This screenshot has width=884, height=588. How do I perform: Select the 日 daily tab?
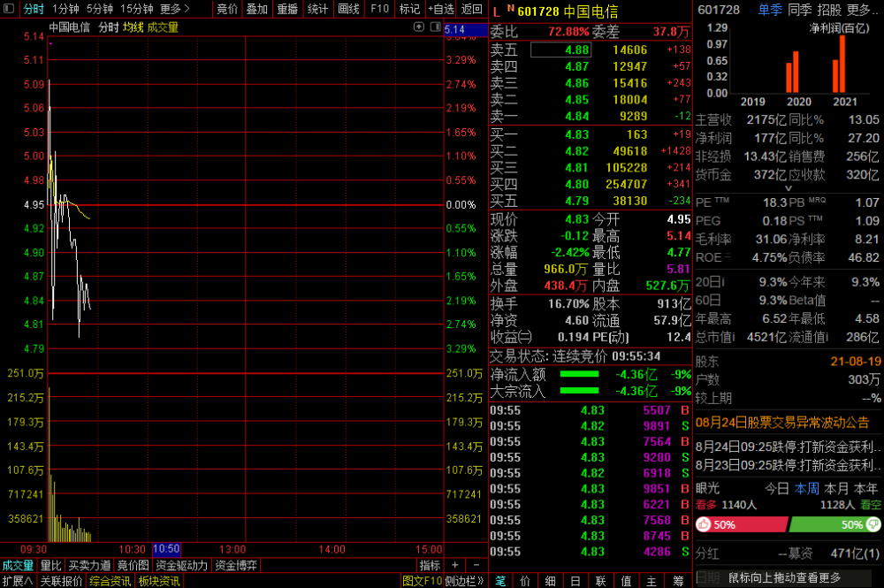pos(575,581)
